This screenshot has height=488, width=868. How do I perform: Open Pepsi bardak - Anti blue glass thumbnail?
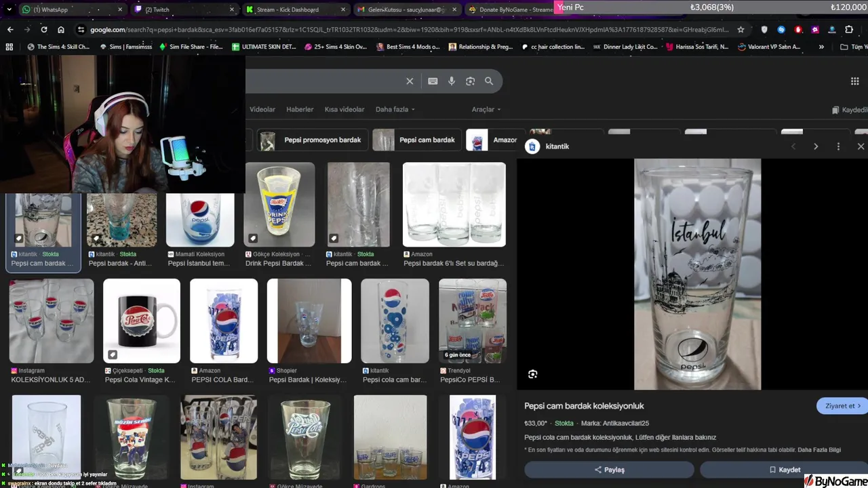click(122, 220)
